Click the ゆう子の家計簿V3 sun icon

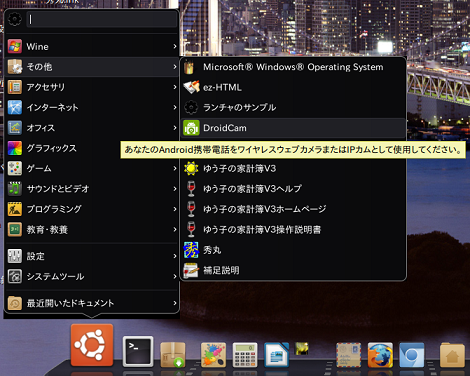point(191,168)
